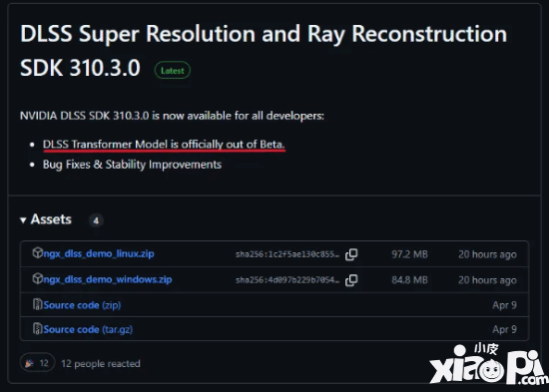Click the green Latest release badge
549x392 pixels.
pyautogui.click(x=173, y=70)
